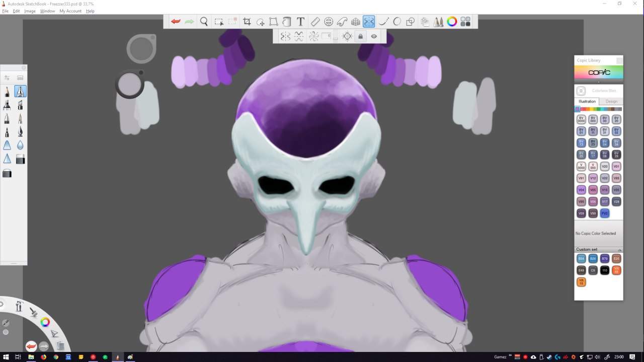Pick Copic color BV0000
Screen dimensions: 644x362
pyautogui.click(x=581, y=119)
